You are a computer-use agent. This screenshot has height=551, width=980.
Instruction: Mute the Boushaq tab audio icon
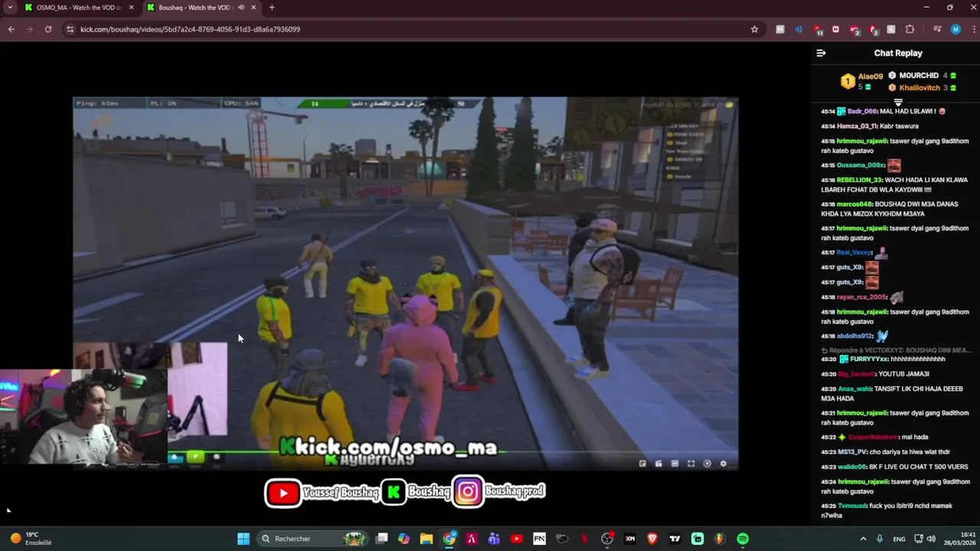click(241, 8)
